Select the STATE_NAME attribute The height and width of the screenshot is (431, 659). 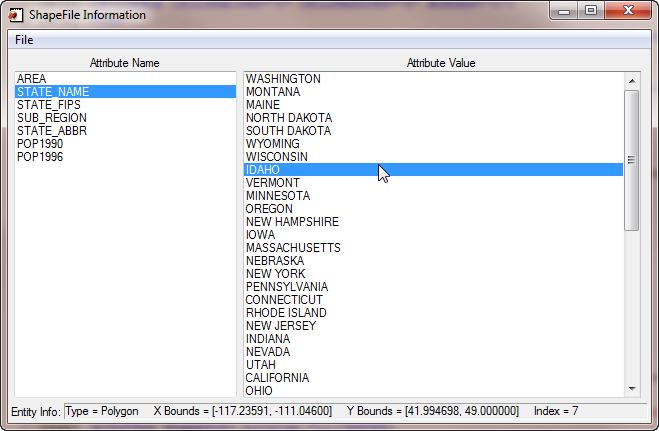(x=125, y=92)
